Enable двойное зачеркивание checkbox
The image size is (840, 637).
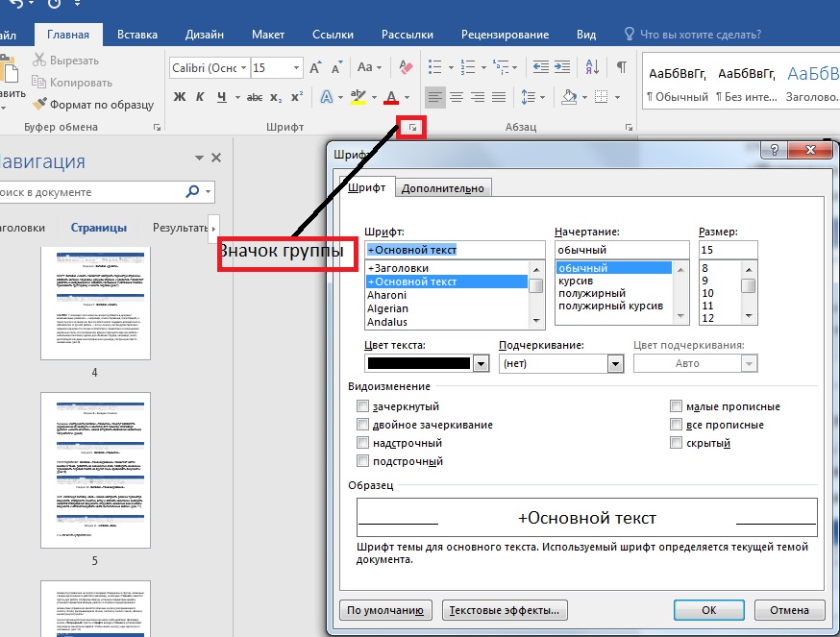(x=362, y=425)
